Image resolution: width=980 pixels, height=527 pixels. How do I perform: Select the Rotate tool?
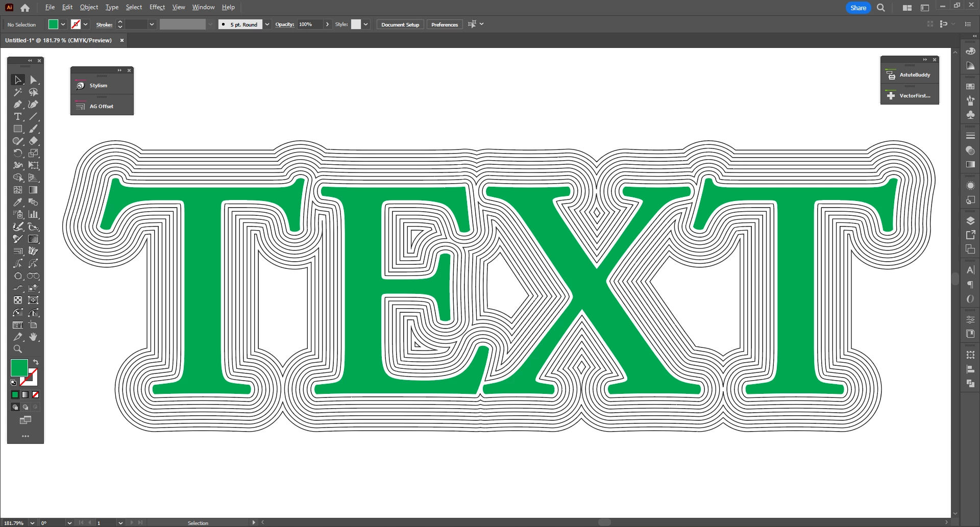(18, 153)
